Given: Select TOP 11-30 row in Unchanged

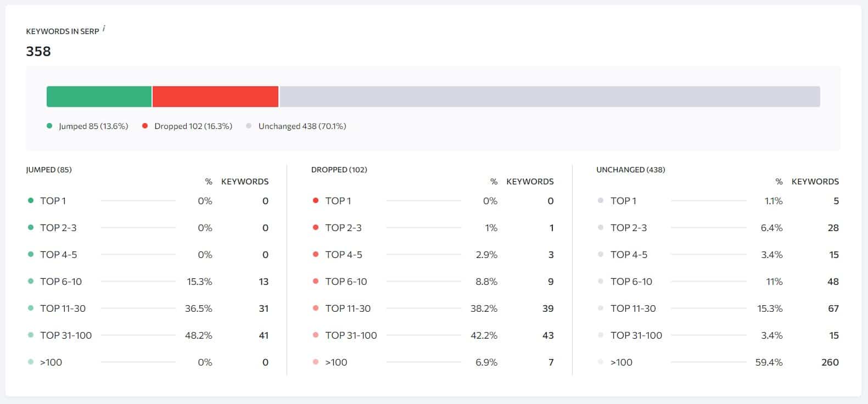Looking at the screenshot, I should (718, 308).
